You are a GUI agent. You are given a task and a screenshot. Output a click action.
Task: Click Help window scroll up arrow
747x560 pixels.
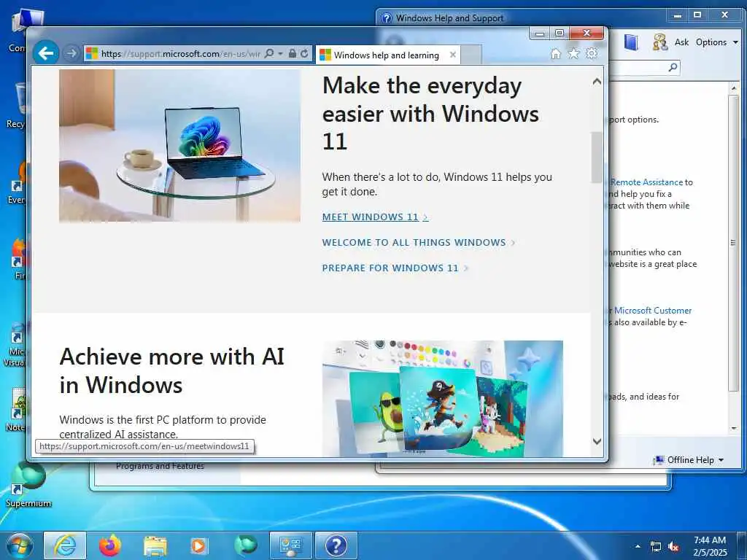point(734,88)
